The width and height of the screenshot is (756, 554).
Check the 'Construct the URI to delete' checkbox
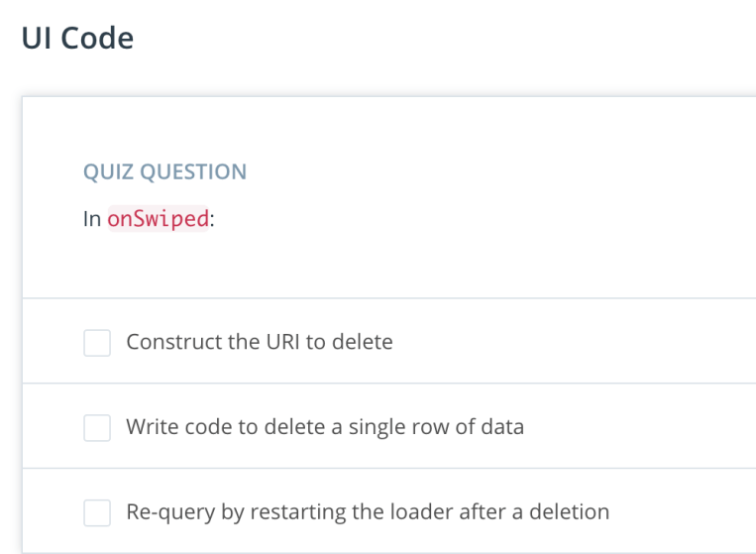pos(97,343)
